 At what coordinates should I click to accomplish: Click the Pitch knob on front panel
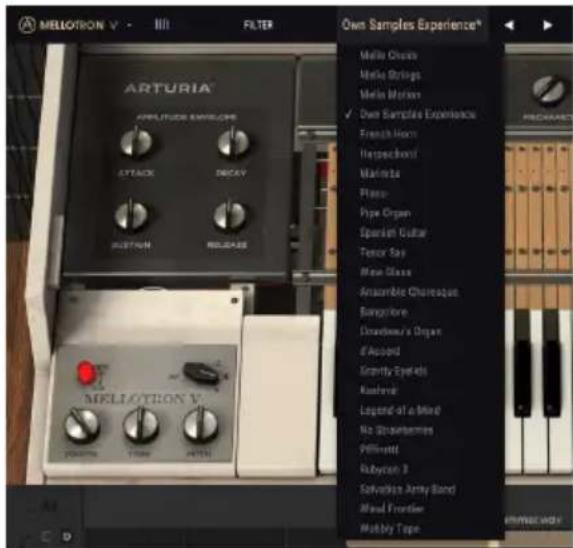200,425
